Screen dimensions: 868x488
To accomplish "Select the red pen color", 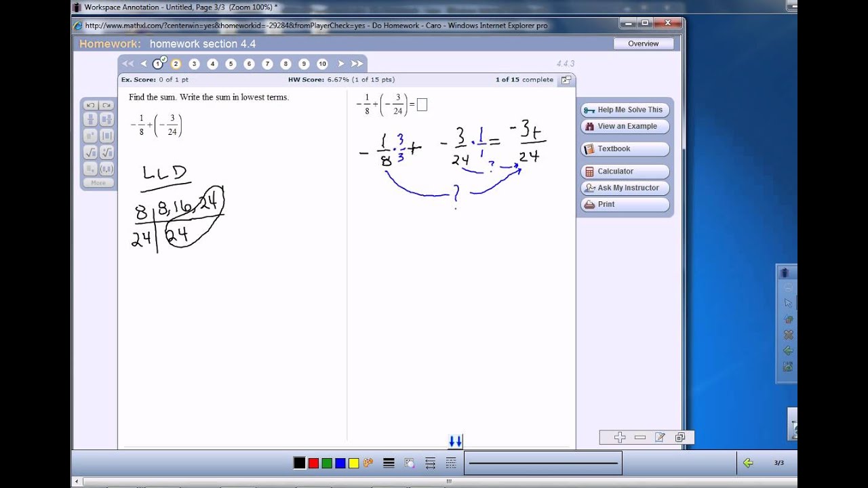I will (x=313, y=463).
